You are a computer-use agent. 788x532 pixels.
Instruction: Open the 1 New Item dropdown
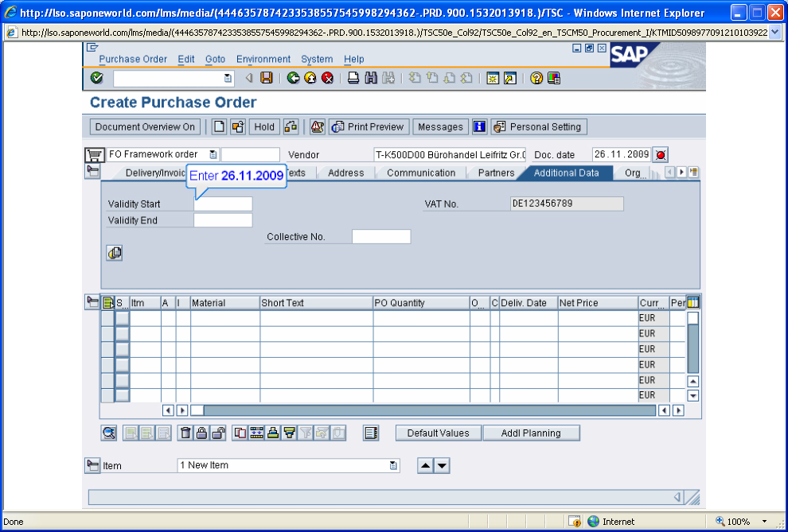(393, 465)
